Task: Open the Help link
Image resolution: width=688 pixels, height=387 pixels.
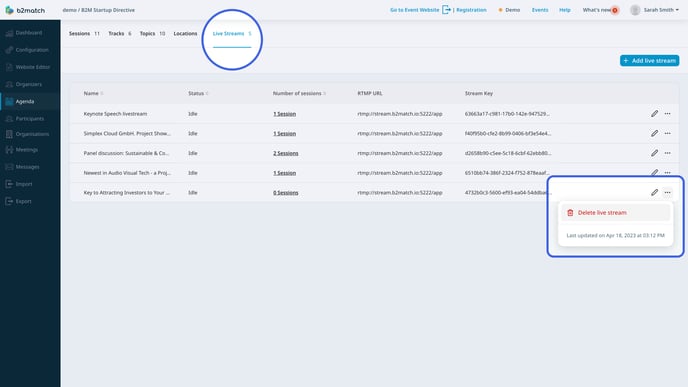Action: click(x=565, y=10)
